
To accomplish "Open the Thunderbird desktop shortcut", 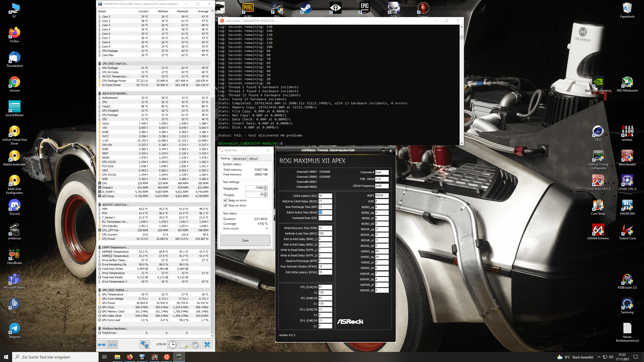I will [x=15, y=59].
